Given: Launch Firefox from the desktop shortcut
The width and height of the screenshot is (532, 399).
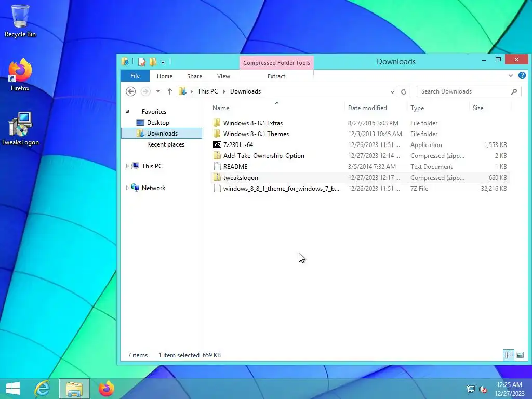Looking at the screenshot, I should coord(20,75).
